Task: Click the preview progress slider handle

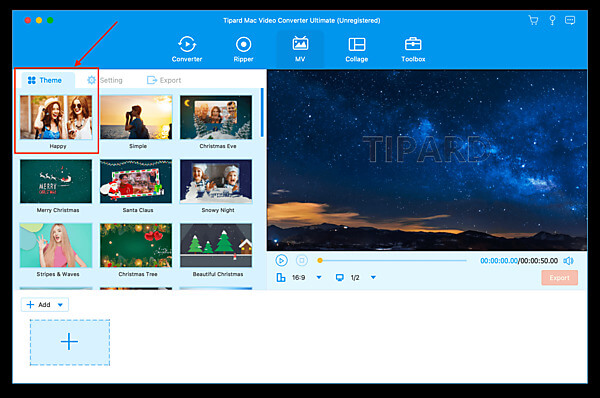Action: [320, 261]
